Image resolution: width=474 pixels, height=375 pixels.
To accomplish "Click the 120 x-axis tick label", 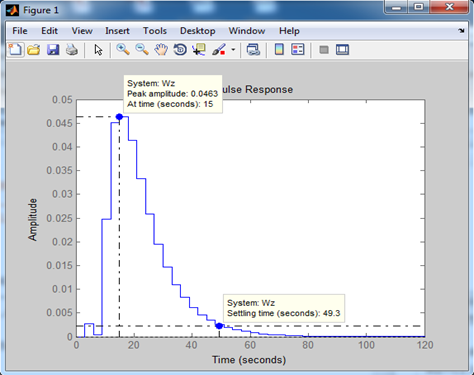I will coord(425,345).
